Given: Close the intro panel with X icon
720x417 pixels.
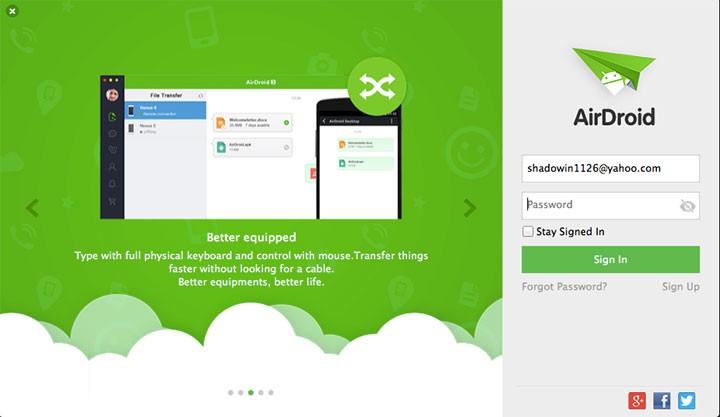Looking at the screenshot, I should click(x=12, y=11).
